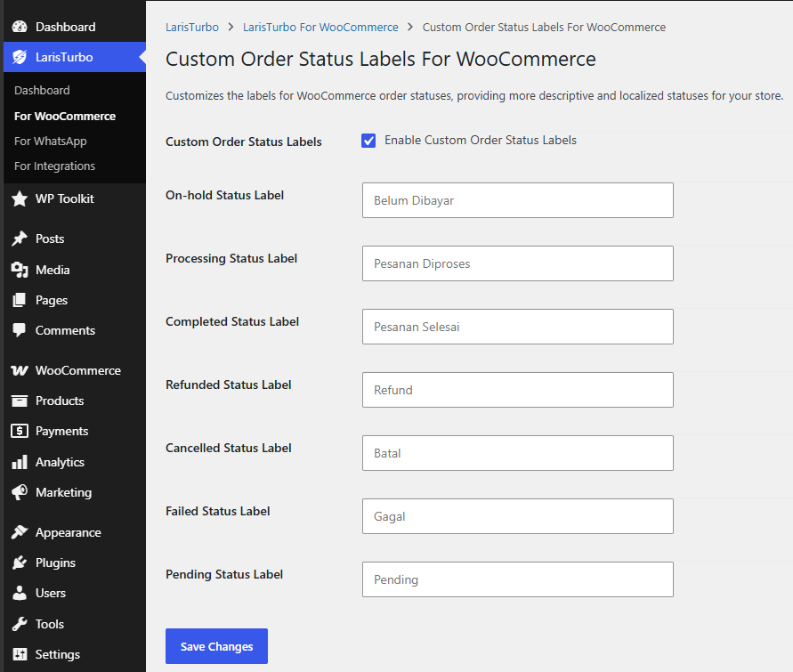793x672 pixels.
Task: Focus the Processing Status Label field
Action: click(518, 263)
